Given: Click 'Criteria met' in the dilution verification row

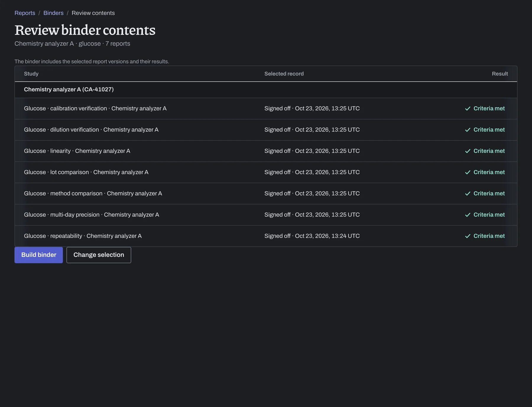Looking at the screenshot, I should (x=489, y=130).
